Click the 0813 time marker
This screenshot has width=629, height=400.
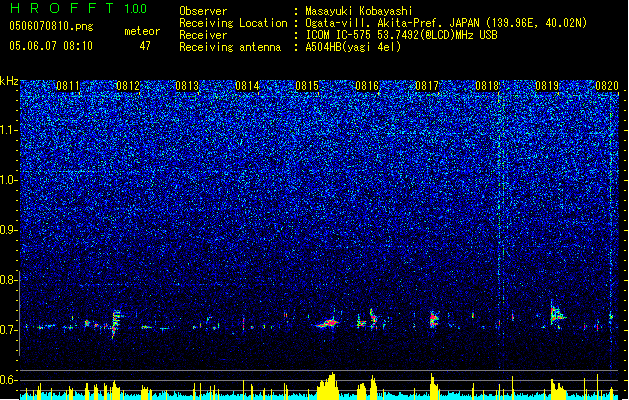pos(187,86)
